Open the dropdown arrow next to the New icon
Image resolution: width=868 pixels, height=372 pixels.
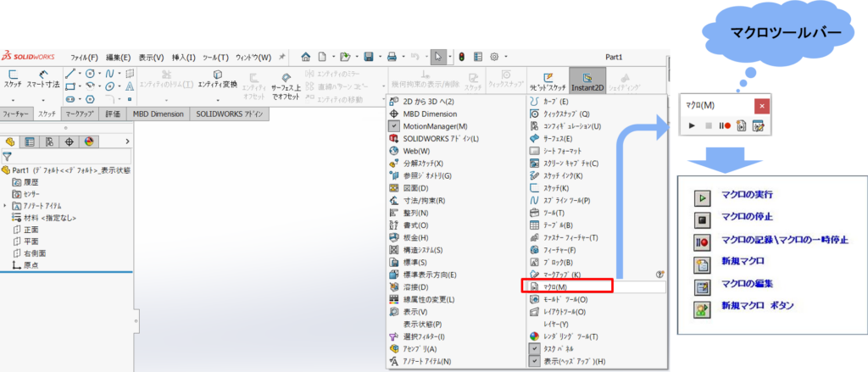[333, 57]
